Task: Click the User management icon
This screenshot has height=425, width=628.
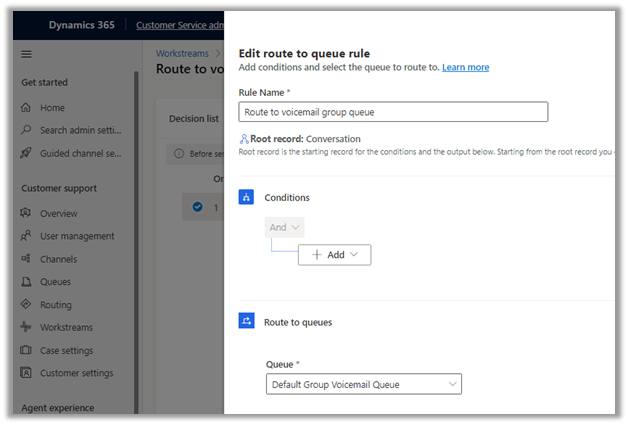Action: (27, 237)
